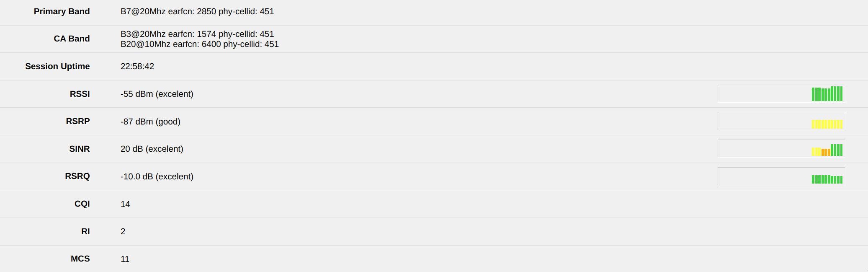Click the RSSI -55 dBm reading

pyautogui.click(x=157, y=94)
